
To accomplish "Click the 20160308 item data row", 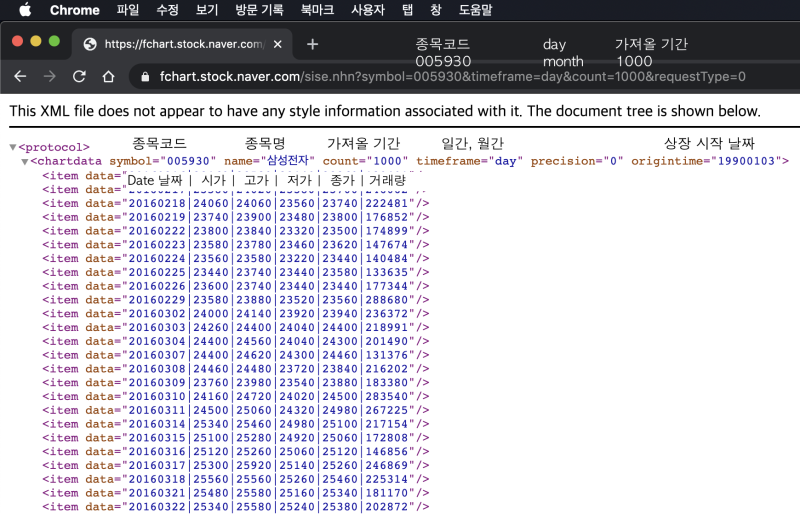I will coord(236,369).
